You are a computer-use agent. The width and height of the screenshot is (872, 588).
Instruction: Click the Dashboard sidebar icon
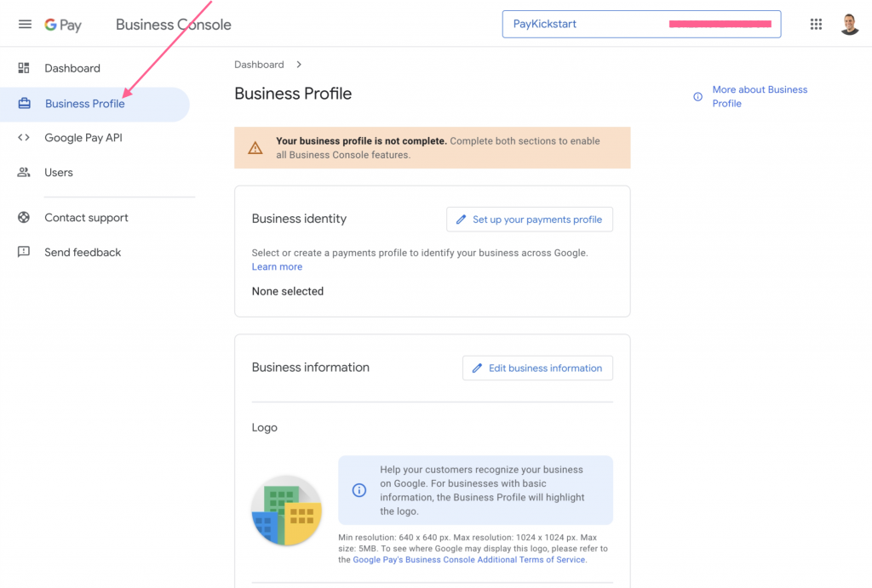23,68
